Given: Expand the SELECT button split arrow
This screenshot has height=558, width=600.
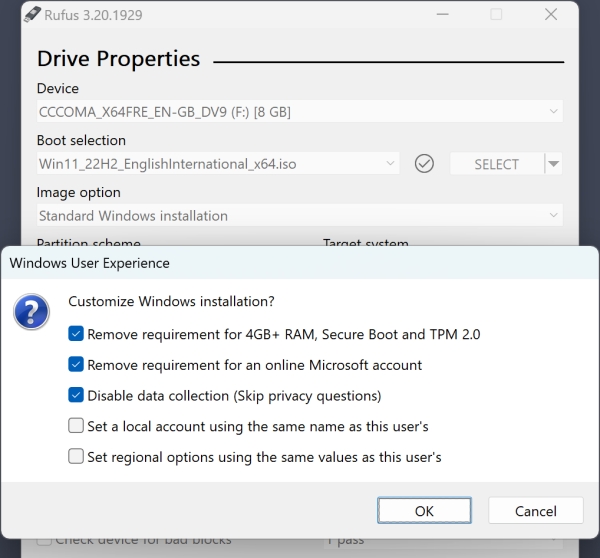Looking at the screenshot, I should tap(553, 164).
